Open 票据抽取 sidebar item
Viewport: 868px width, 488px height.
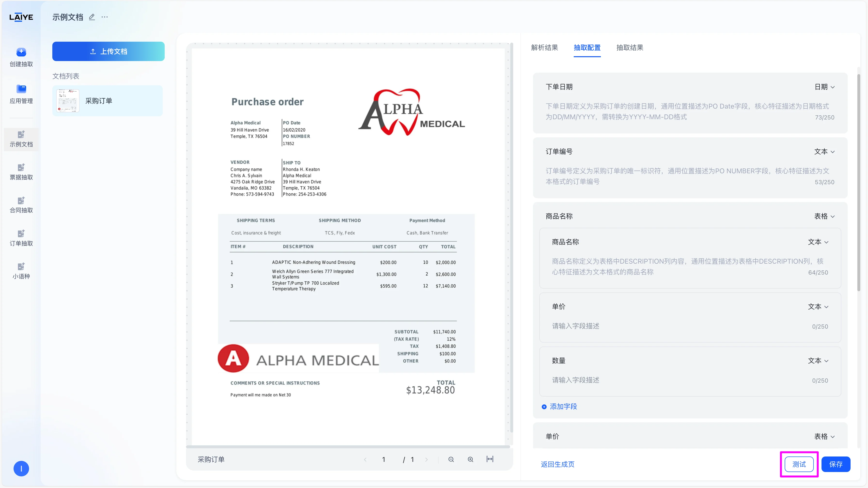coord(21,172)
